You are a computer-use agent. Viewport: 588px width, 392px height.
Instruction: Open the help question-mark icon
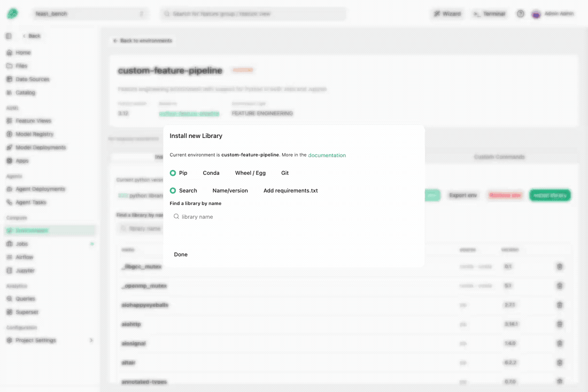tap(520, 14)
